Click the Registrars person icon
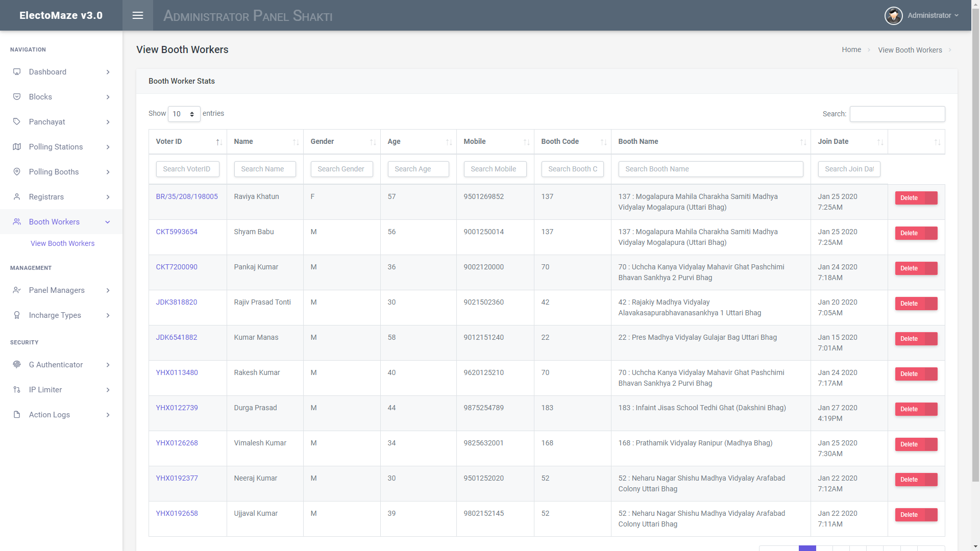980x551 pixels. click(17, 197)
